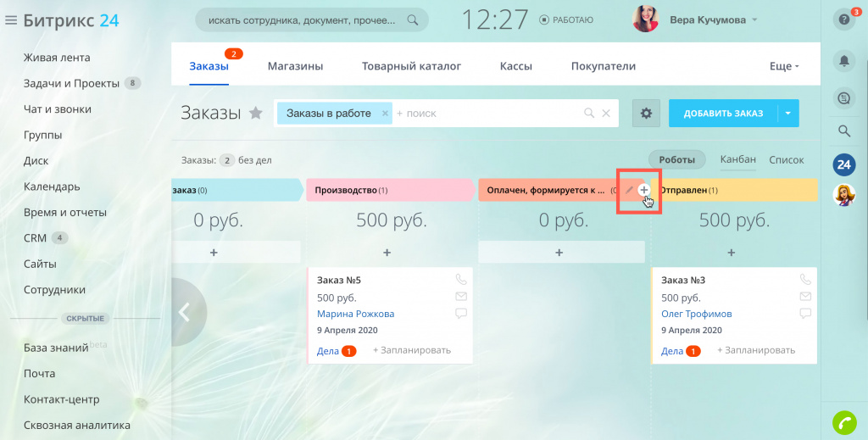The height and width of the screenshot is (440, 868).
Task: Collapse the СКРЫТЫЕ section in sidebar
Action: 86,318
